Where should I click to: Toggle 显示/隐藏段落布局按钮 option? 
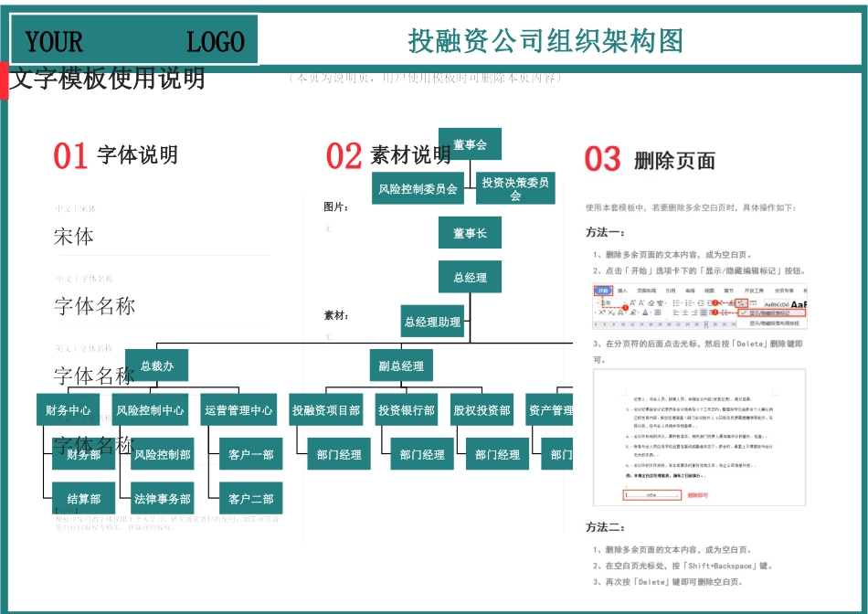774,323
